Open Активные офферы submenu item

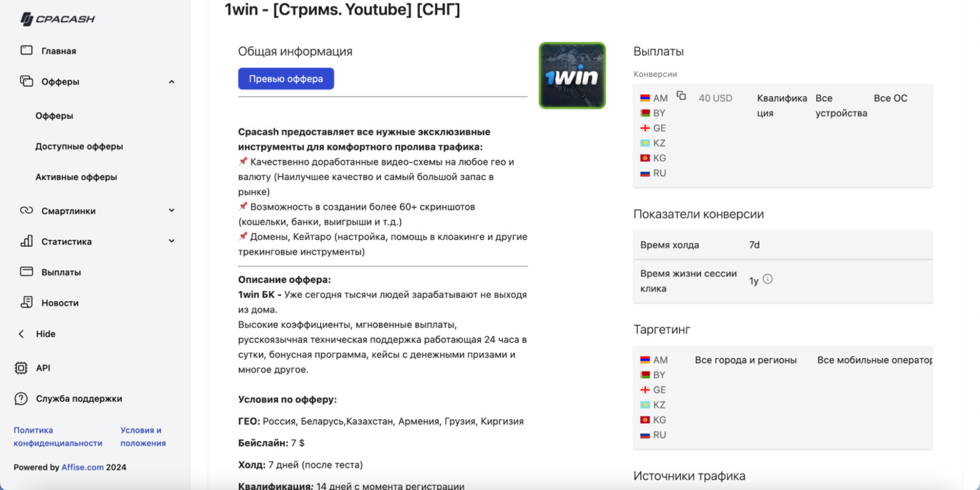pyautogui.click(x=76, y=177)
